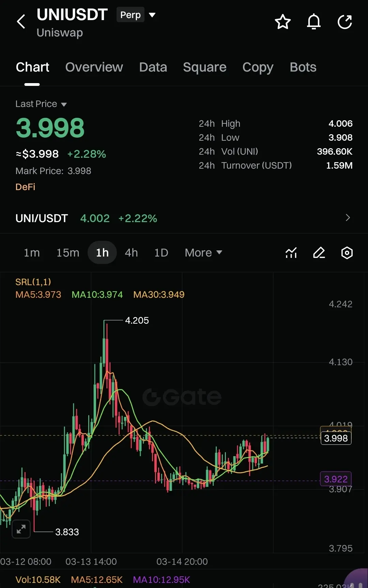Open chart indicators icon
The height and width of the screenshot is (588, 368).
click(x=291, y=253)
